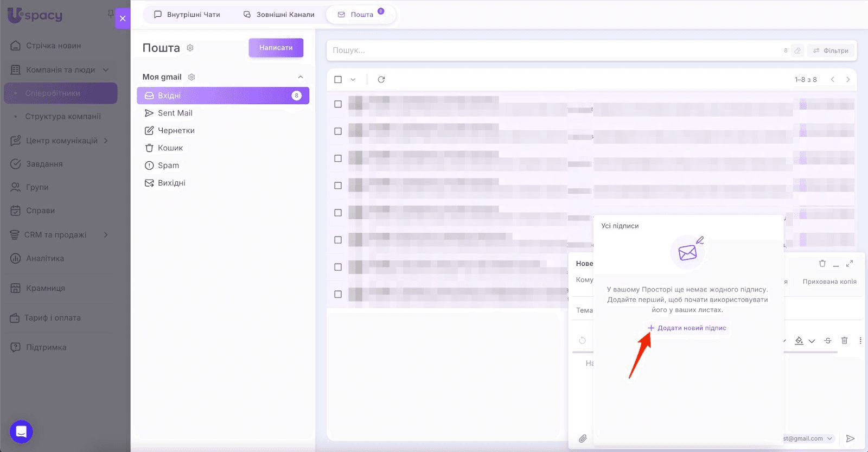The height and width of the screenshot is (452, 868).
Task: Click the strikethrough formatting icon
Action: (x=827, y=341)
